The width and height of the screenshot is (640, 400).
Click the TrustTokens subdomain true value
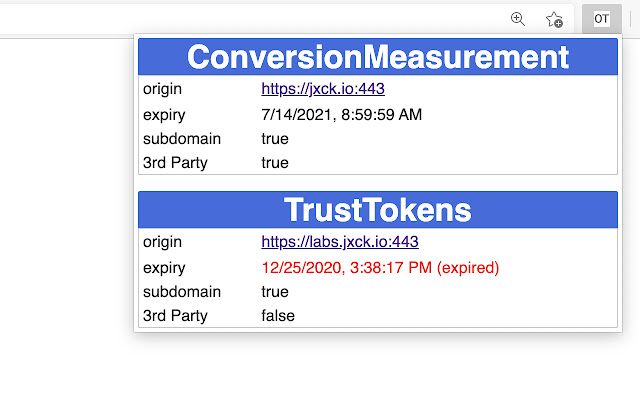(275, 292)
